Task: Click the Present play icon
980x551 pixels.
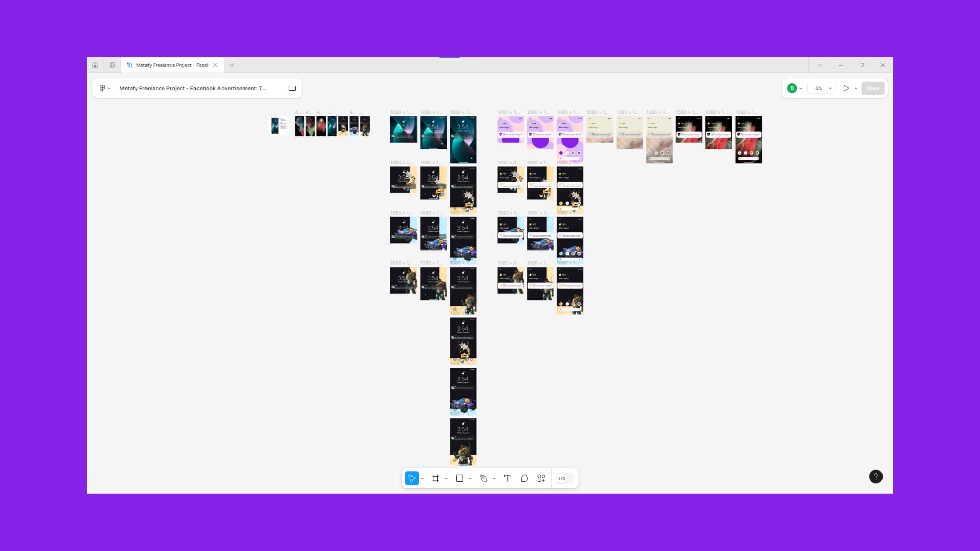Action: pos(846,88)
